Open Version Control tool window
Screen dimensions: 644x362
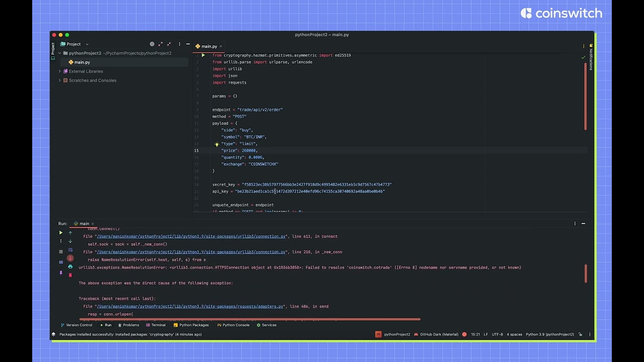[76, 325]
